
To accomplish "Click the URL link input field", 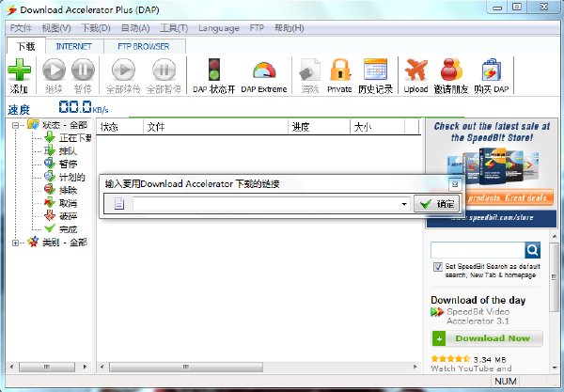I will [266, 204].
